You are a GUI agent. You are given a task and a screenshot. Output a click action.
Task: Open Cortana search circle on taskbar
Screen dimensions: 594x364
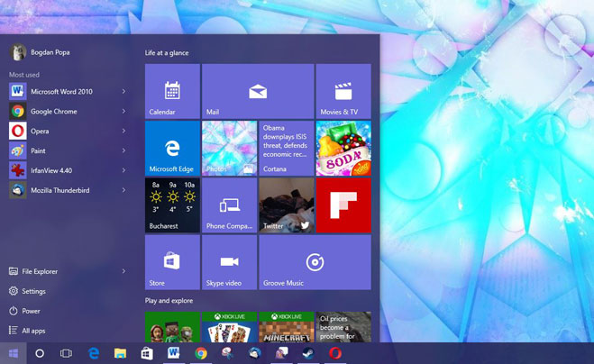tap(40, 353)
